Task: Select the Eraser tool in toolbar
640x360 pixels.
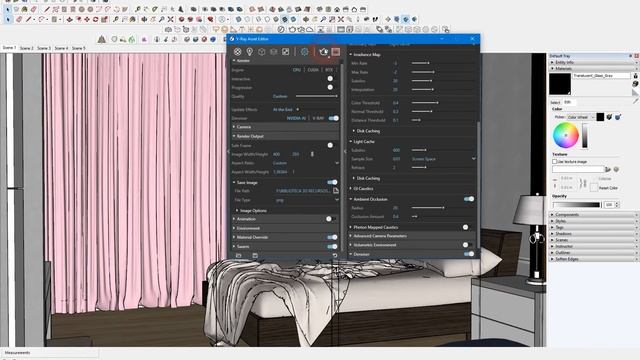Action: 19,19
